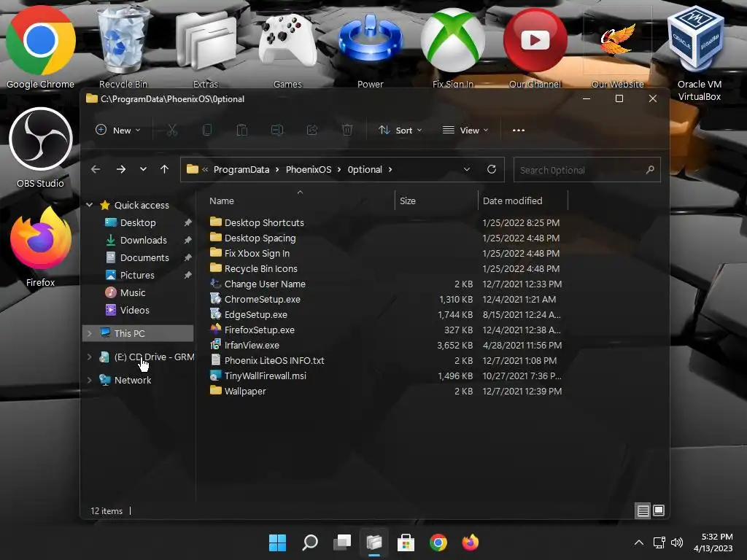
Task: Collapse the Quick access tree node
Action: click(89, 205)
